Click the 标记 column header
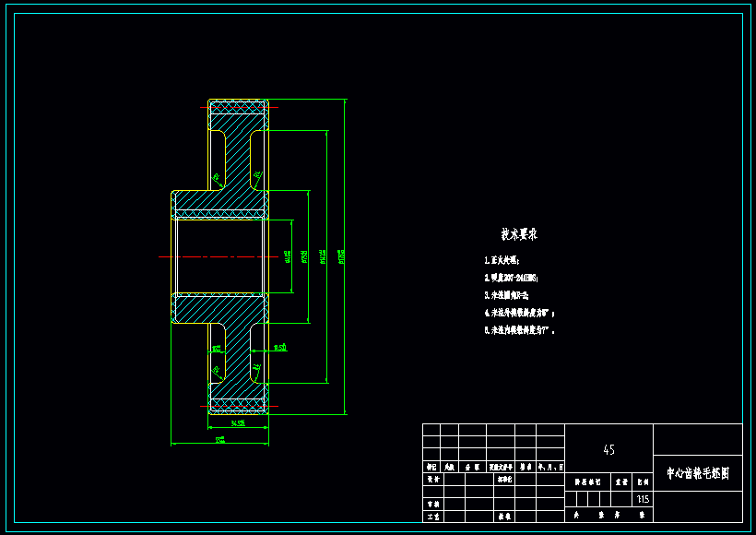This screenshot has width=756, height=535. [431, 467]
